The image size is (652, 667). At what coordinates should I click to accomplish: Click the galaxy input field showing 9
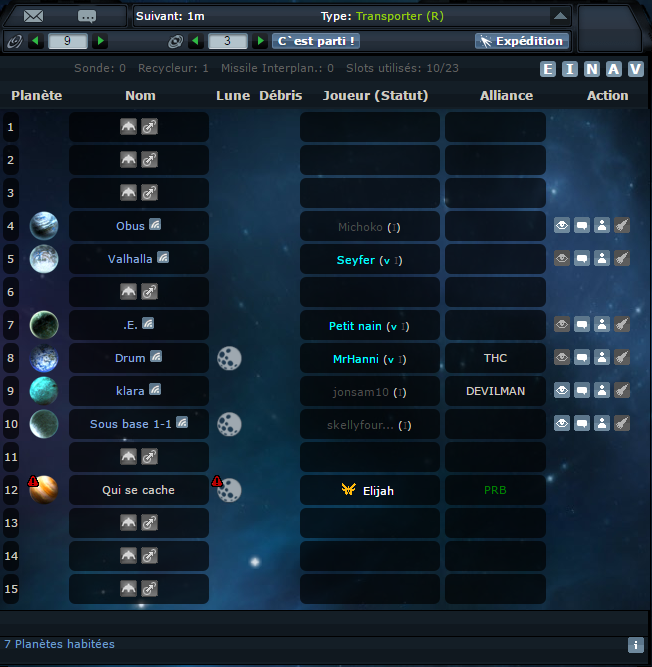pos(68,41)
